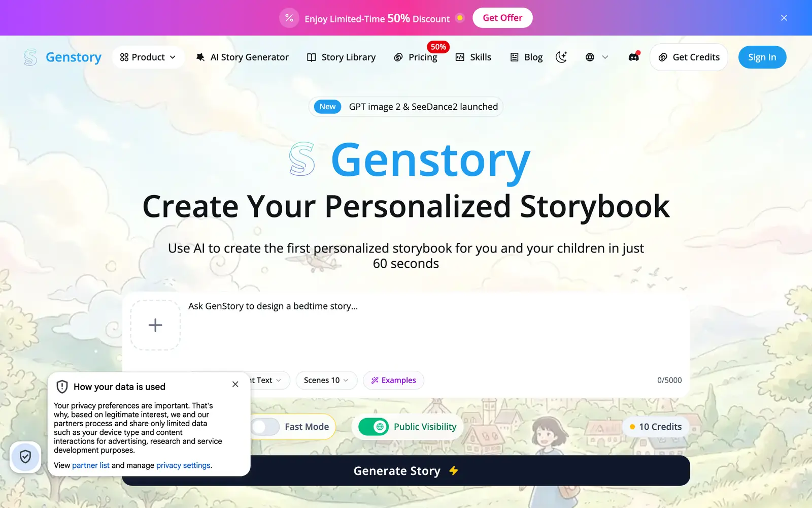Click the shield icon in privacy popup header
The image size is (812, 508).
click(62, 387)
